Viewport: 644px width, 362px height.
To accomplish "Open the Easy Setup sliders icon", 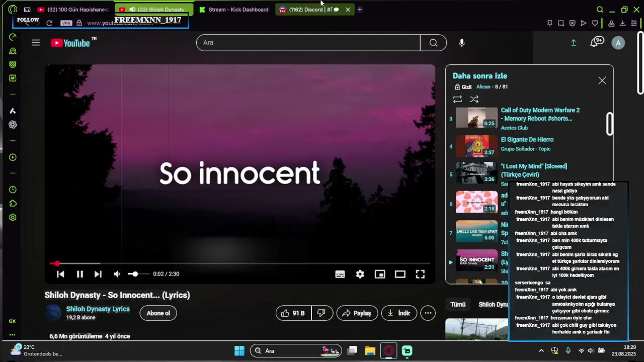I will [x=634, y=23].
